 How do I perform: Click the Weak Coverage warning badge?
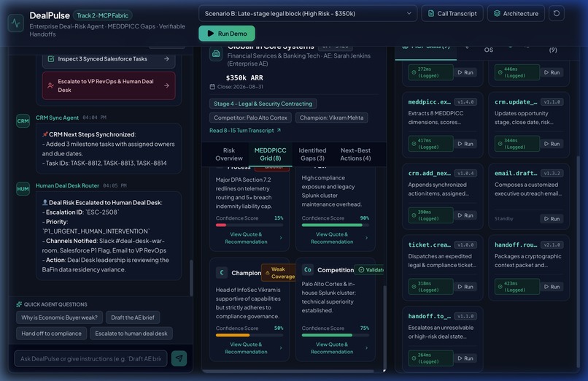pyautogui.click(x=279, y=273)
